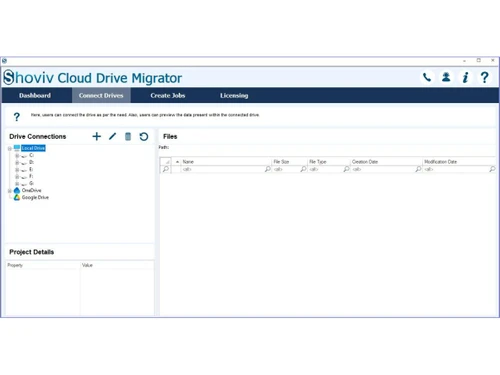
Task: Expand the E: drive node
Action: click(17, 169)
